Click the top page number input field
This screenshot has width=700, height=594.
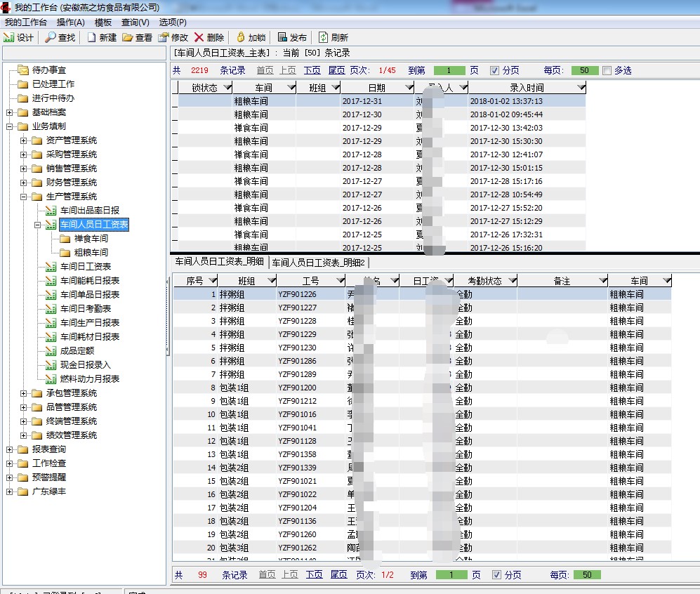(x=449, y=70)
